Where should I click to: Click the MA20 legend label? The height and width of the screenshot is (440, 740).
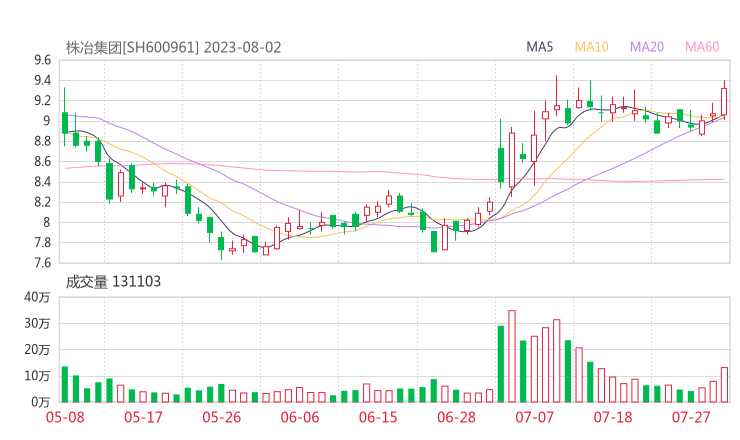(x=647, y=47)
